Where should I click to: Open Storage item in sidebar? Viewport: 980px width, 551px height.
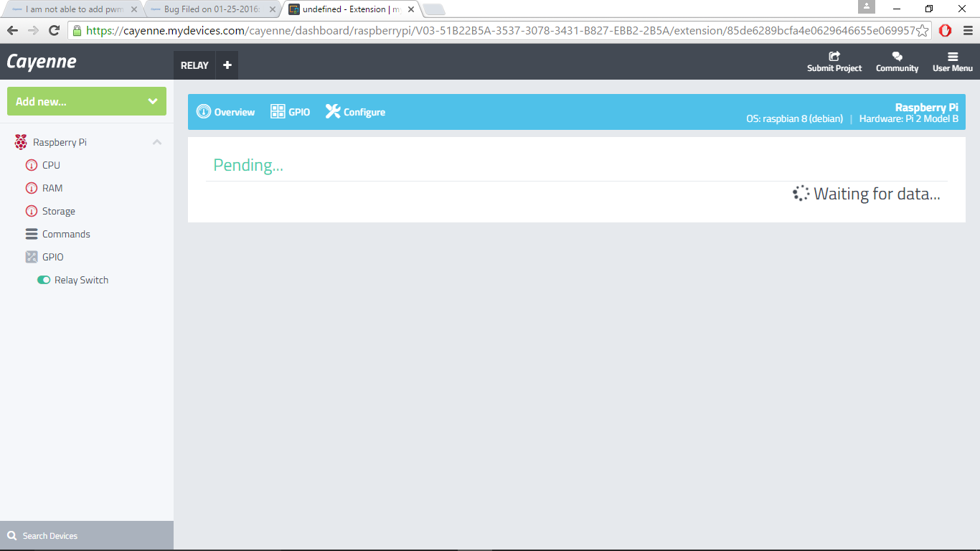59,211
